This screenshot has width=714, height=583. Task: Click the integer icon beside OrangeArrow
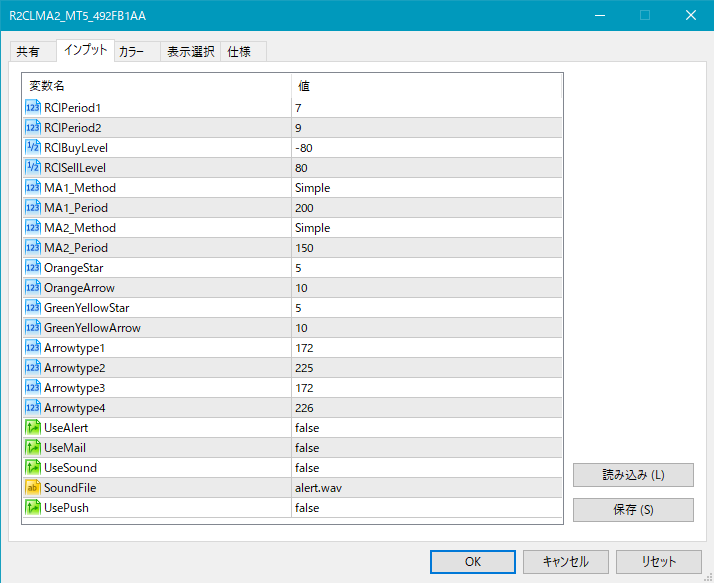(x=33, y=288)
